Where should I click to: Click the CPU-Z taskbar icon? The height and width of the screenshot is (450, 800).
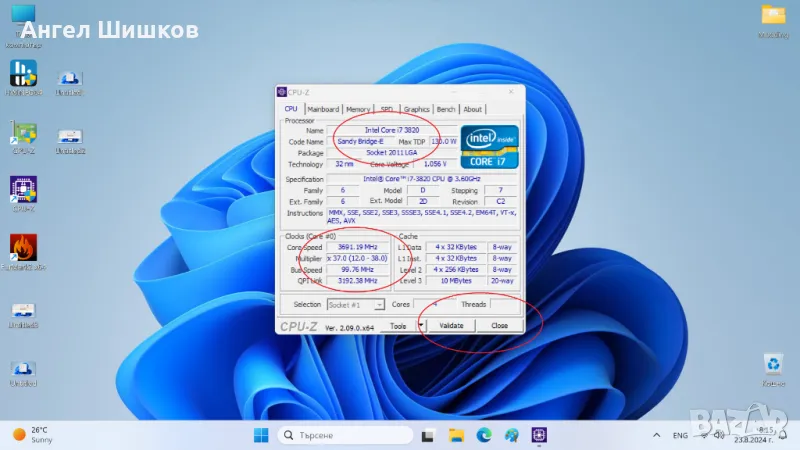(539, 435)
